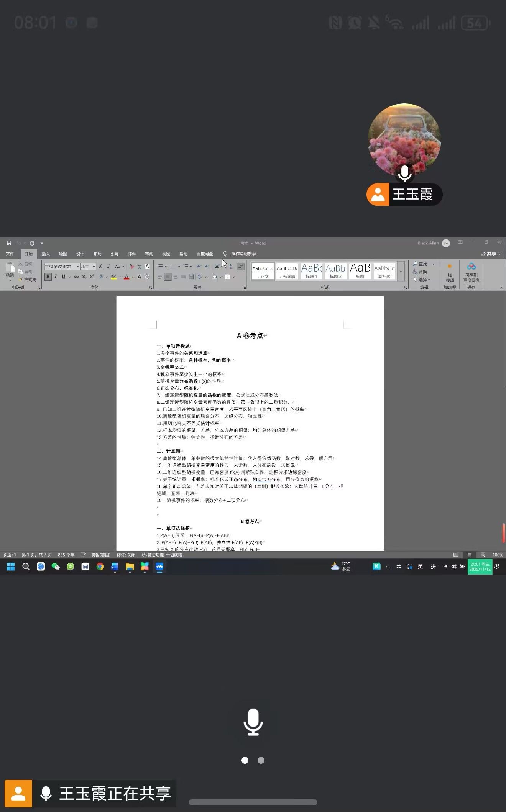Screen dimensions: 506x812
Task: Click the Save icon in quick access toolbar
Action: [x=9, y=243]
